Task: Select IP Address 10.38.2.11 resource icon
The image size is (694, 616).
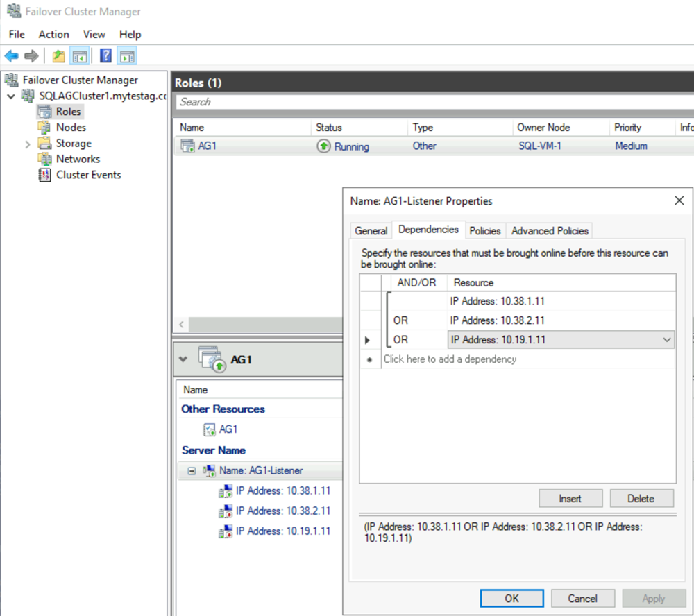Action: click(226, 511)
